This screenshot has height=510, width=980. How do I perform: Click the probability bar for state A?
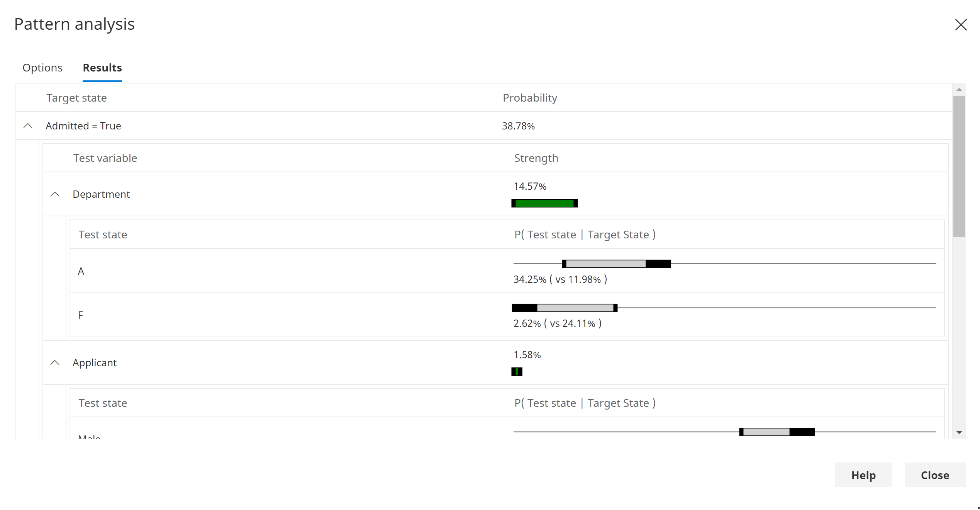pyautogui.click(x=616, y=264)
